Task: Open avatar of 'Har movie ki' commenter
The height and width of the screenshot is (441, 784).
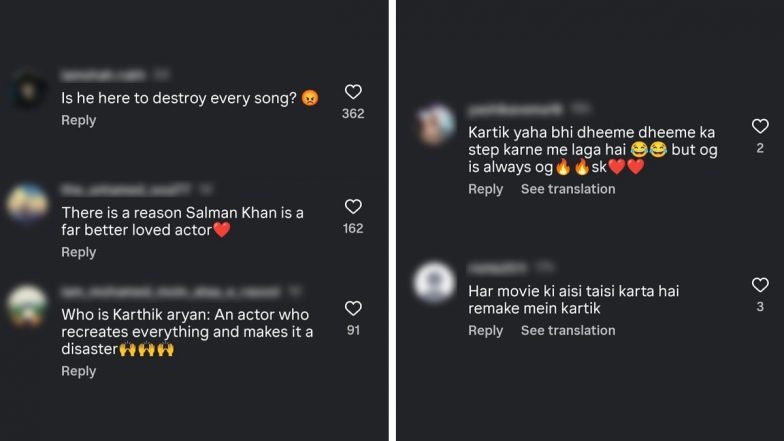Action: point(435,282)
